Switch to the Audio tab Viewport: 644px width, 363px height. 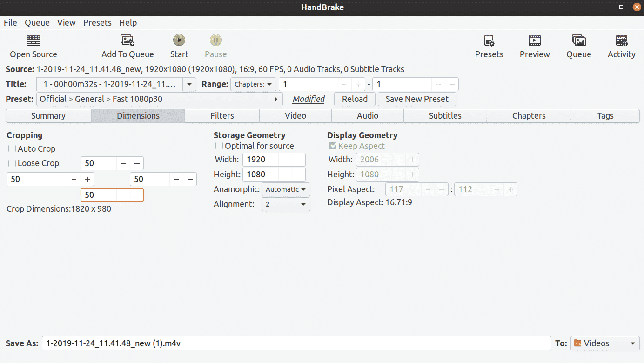368,116
